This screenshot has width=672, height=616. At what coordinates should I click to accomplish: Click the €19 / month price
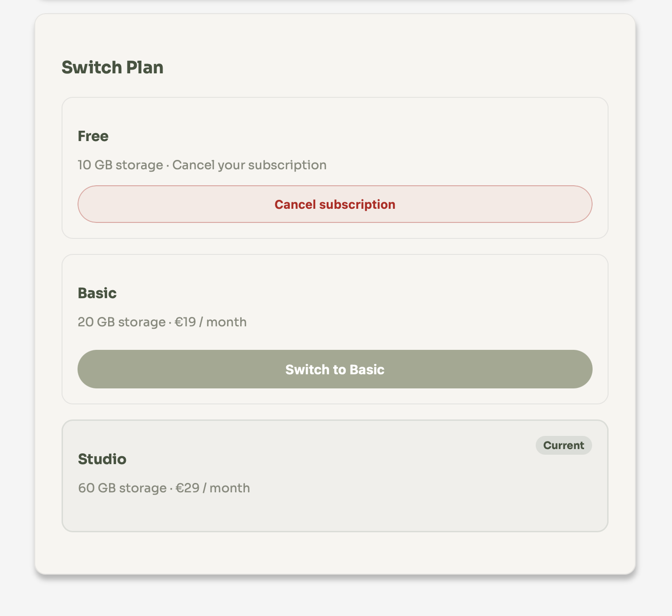point(211,323)
